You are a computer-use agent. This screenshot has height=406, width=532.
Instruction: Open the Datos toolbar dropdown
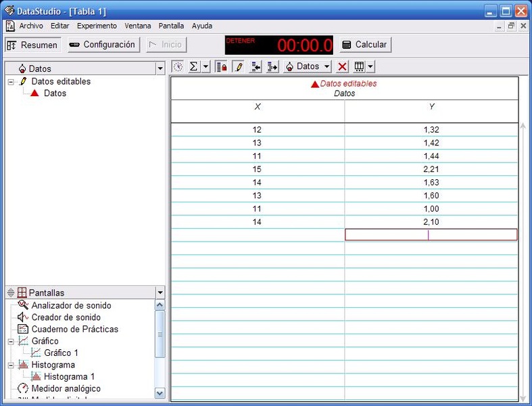(x=308, y=66)
